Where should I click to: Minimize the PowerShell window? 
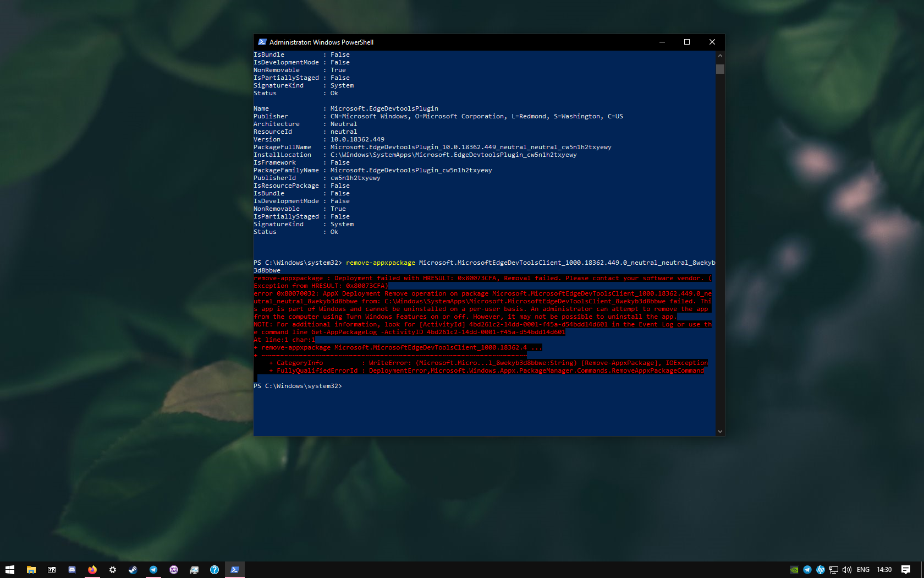(662, 42)
